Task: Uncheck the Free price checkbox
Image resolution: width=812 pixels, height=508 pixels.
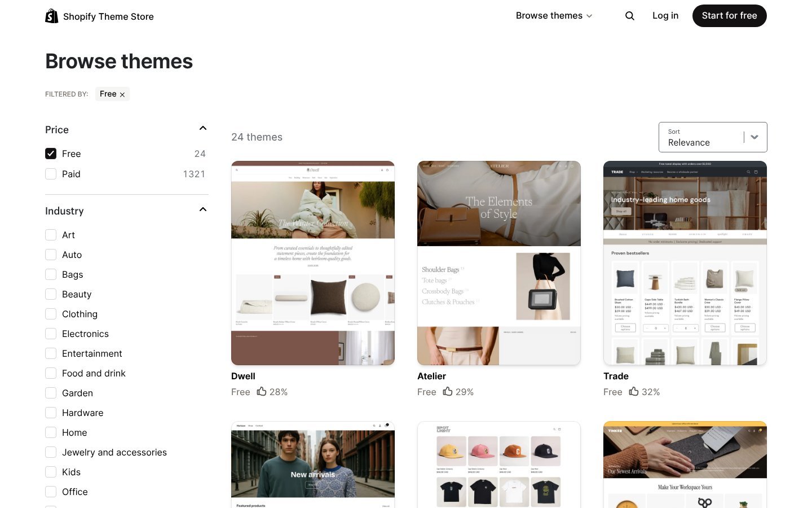Action: [x=51, y=154]
